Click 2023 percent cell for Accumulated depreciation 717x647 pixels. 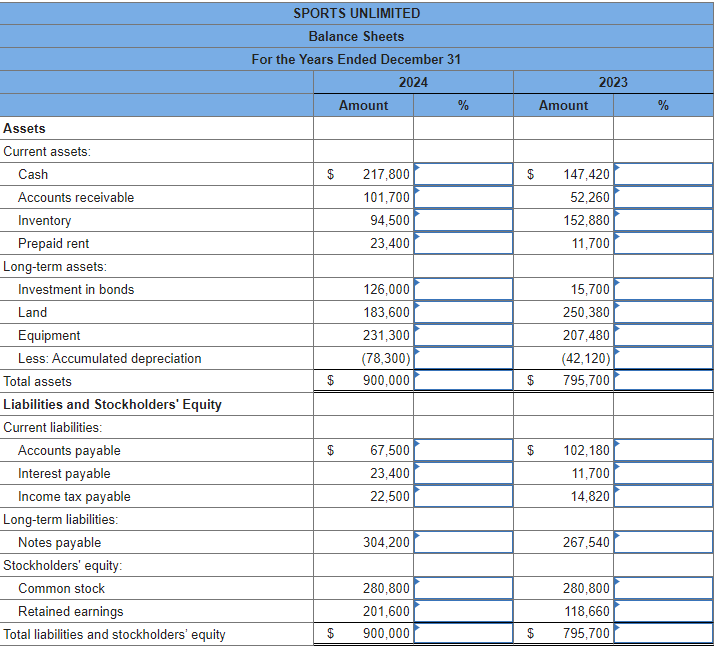[x=663, y=358]
